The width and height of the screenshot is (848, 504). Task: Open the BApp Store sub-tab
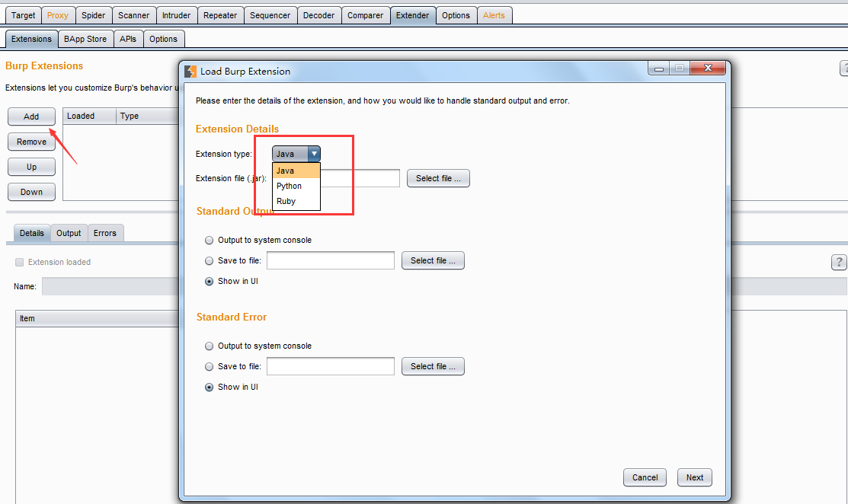pos(85,39)
